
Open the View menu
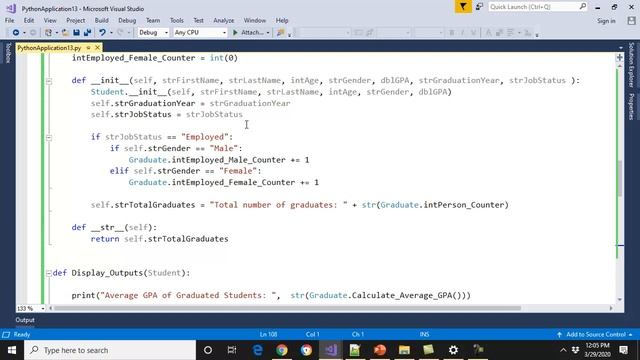pos(50,20)
